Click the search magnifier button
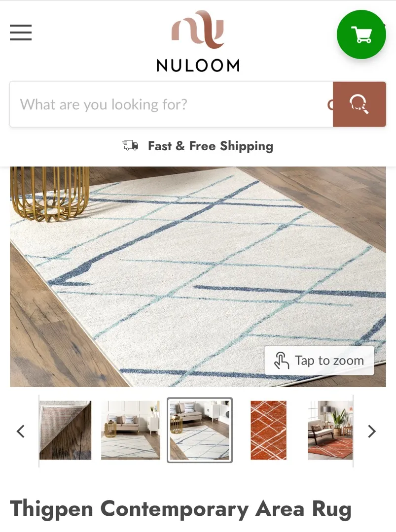The width and height of the screenshot is (396, 532). click(360, 104)
